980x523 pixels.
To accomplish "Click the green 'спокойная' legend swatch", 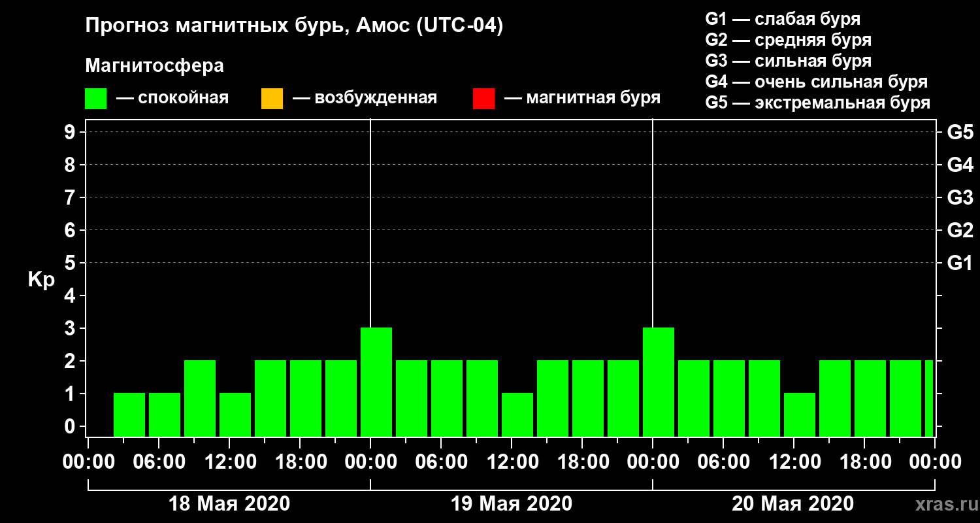I will (x=95, y=99).
